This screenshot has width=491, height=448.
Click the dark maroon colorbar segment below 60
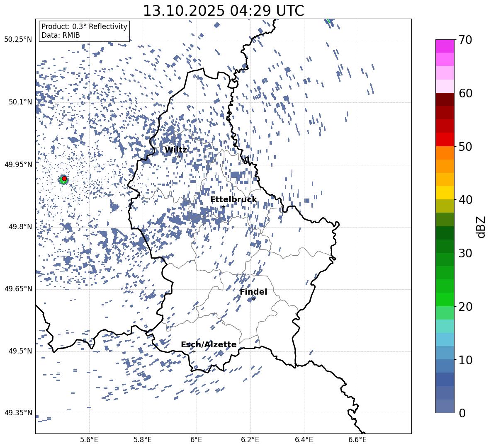pyautogui.click(x=445, y=99)
